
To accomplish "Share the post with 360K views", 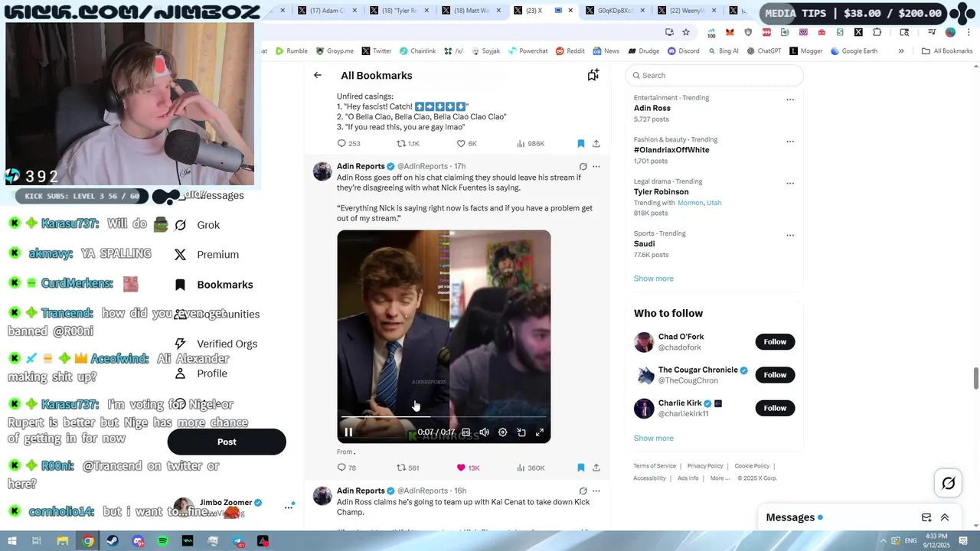I will coord(596,468).
